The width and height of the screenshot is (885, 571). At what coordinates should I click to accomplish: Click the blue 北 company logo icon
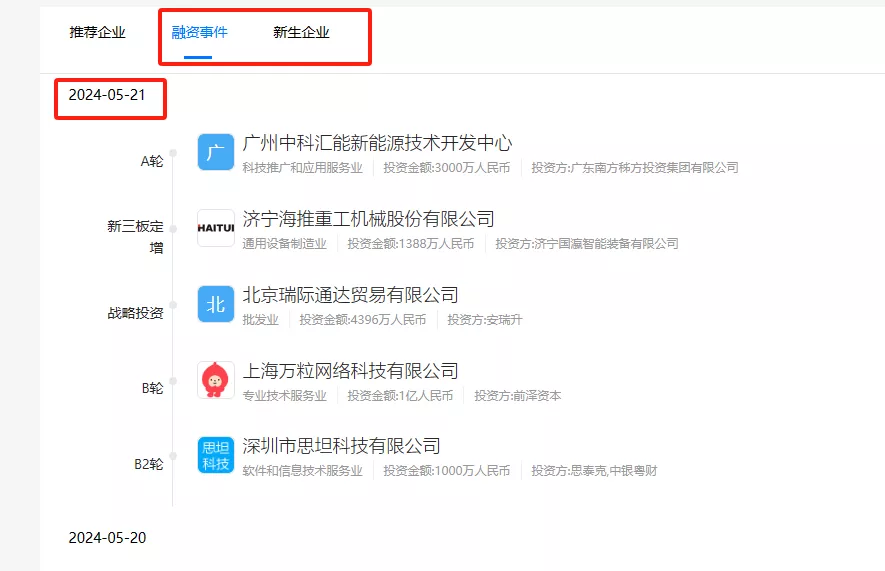coord(216,304)
